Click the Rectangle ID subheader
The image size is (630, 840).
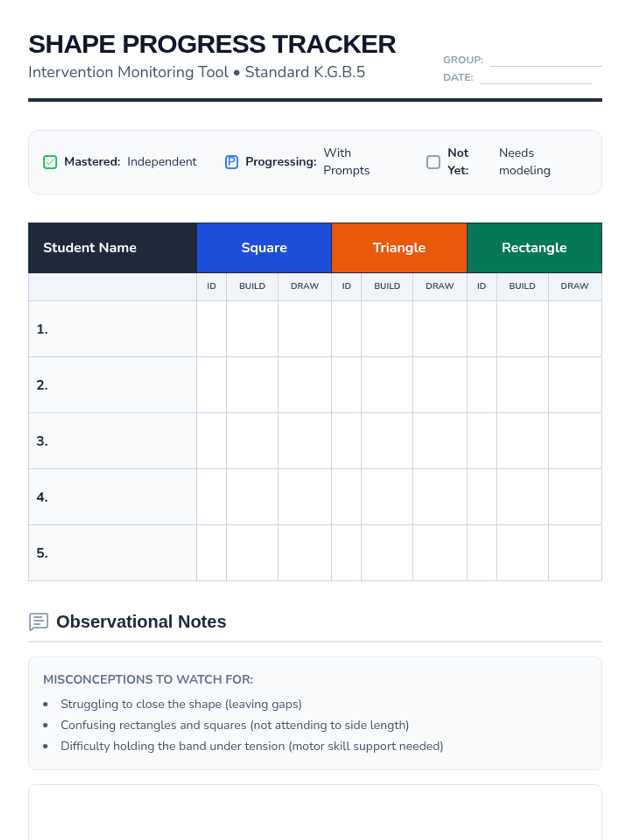481,286
